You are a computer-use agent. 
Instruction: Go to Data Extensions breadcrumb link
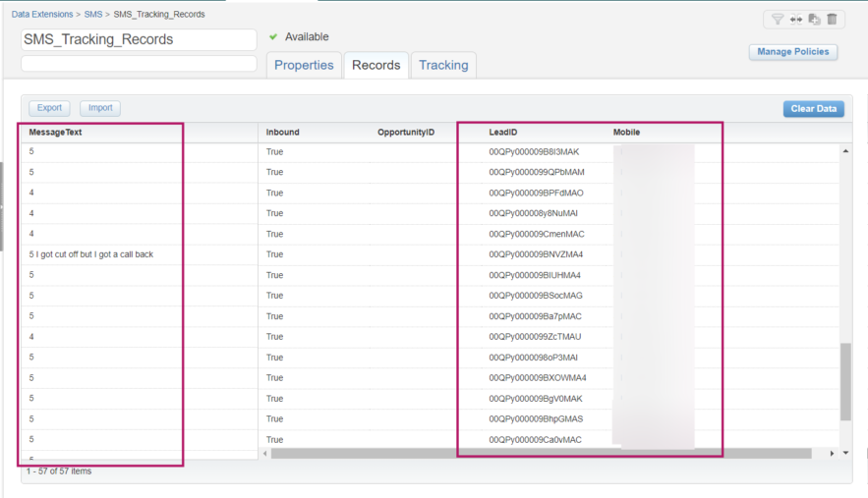coord(42,15)
